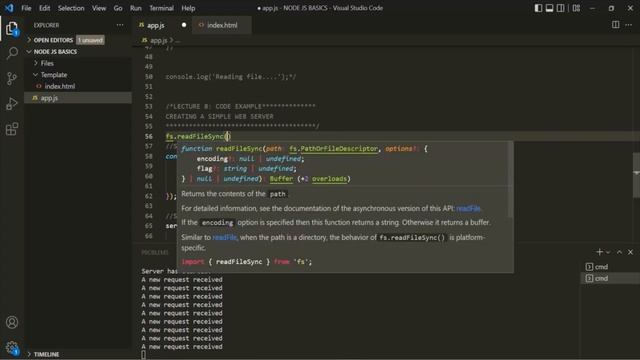This screenshot has width=640, height=360.
Task: Click app.js in the breadcrumb
Action: click(x=158, y=40)
